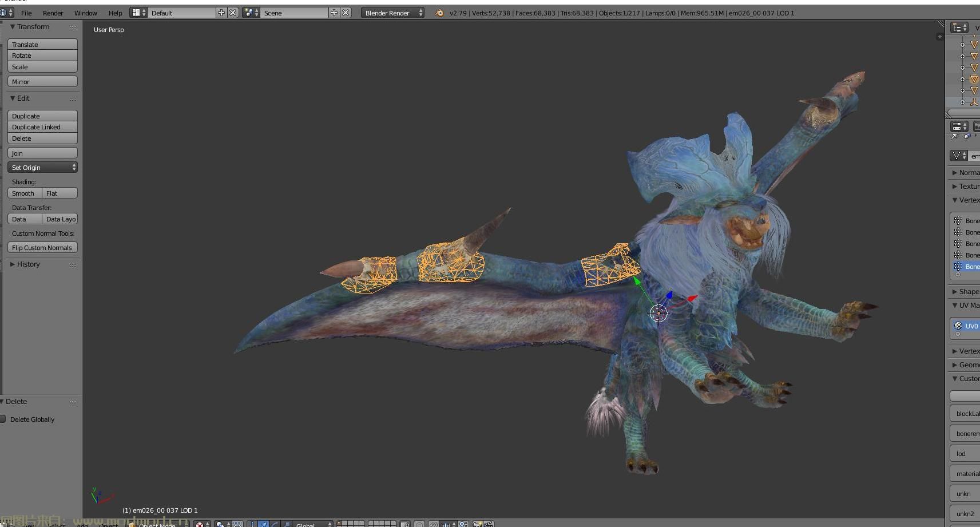Collapse the UV Maps panel
Screen dimensions: 980x527
click(x=955, y=305)
